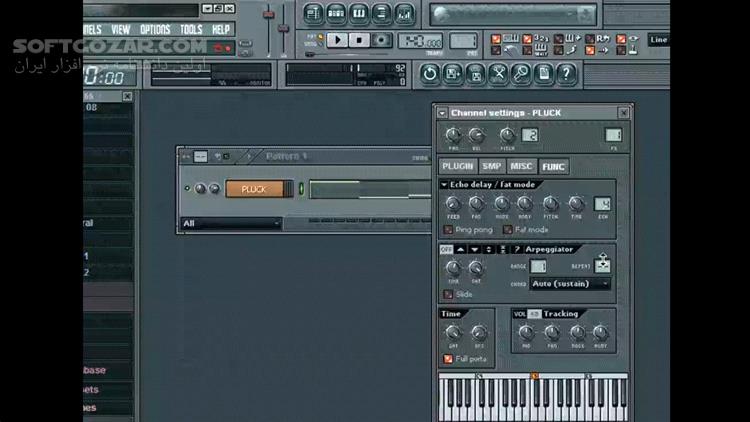This screenshot has width=750, height=422.
Task: Arm the Record button
Action: click(x=381, y=40)
